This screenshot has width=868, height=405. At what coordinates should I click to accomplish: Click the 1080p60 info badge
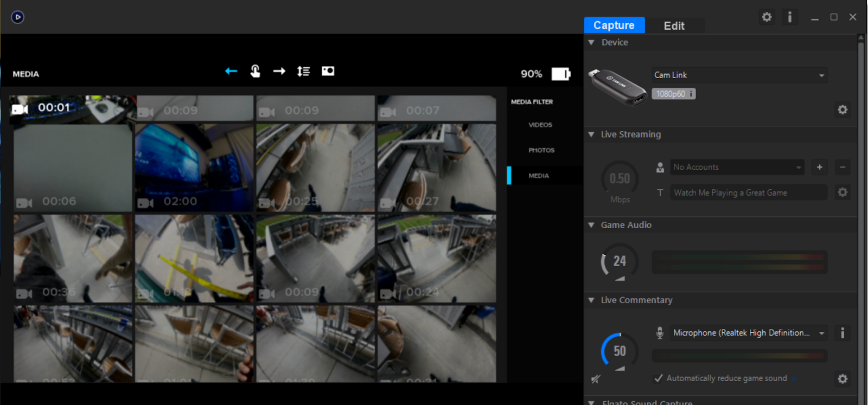coord(674,94)
